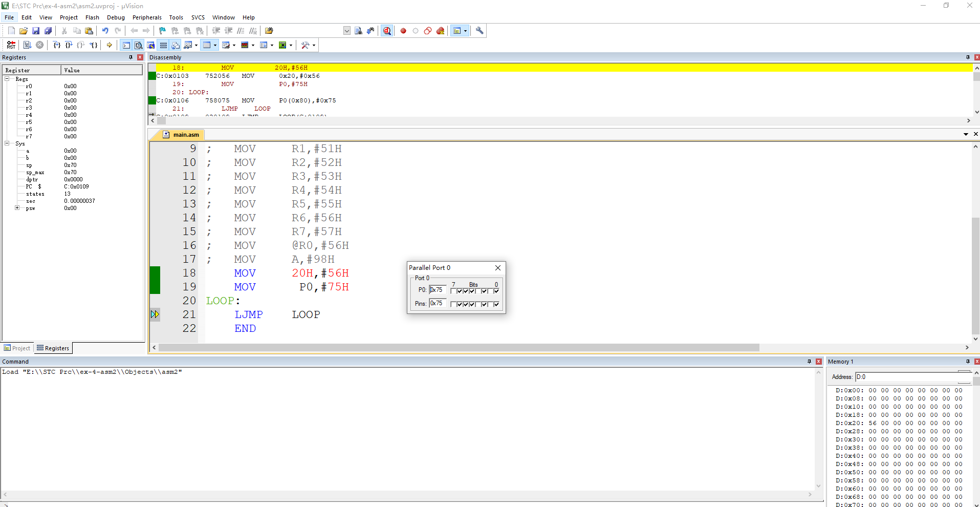Image resolution: width=980 pixels, height=507 pixels.
Task: Open the Memory windows dropdown arrow
Action: point(215,45)
